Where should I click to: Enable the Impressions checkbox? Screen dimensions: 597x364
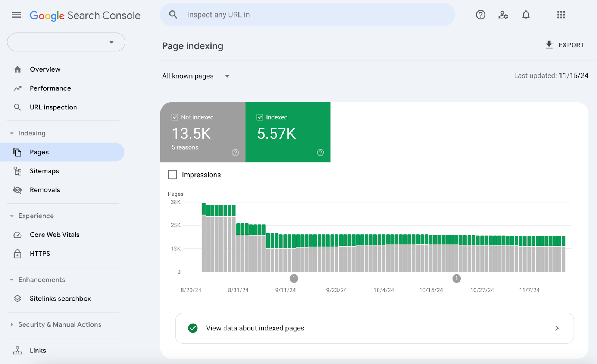[172, 175]
